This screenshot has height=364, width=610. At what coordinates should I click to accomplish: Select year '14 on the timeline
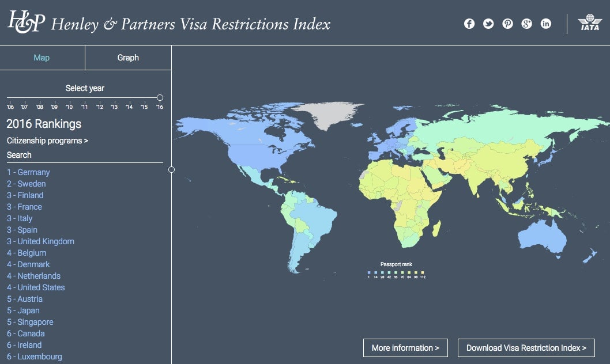pyautogui.click(x=129, y=107)
